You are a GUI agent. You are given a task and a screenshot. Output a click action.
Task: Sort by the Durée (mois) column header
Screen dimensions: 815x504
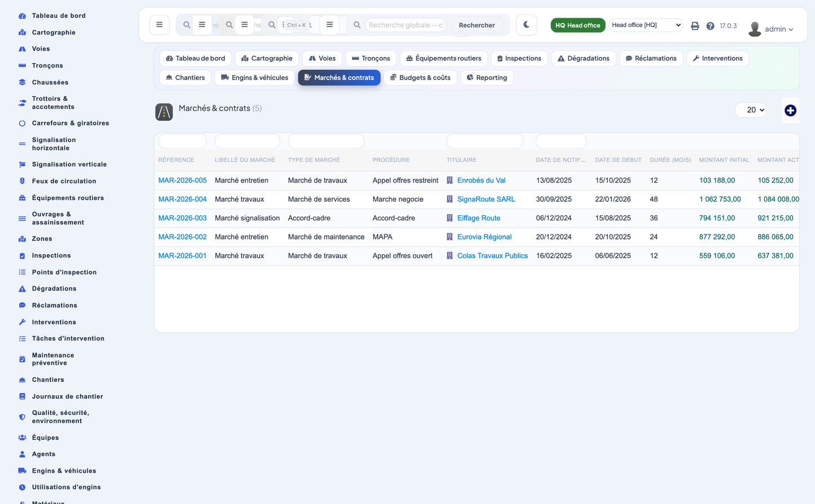(x=670, y=160)
